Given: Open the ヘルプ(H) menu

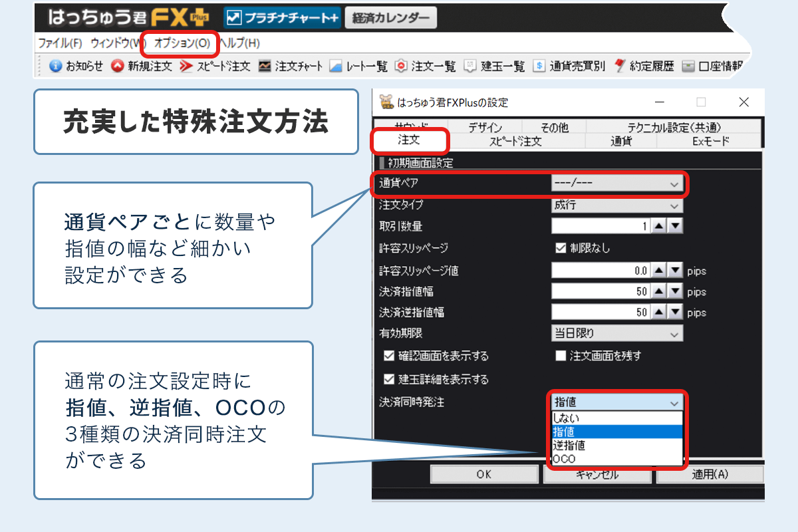Looking at the screenshot, I should click(239, 43).
